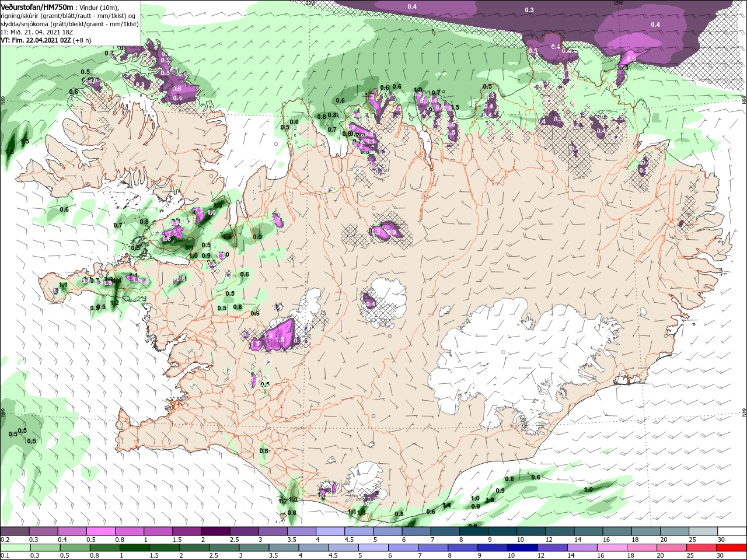This screenshot has width=747, height=560.
Task: Select the snow-scale swatch labeled 0.3
Action: (43, 531)
